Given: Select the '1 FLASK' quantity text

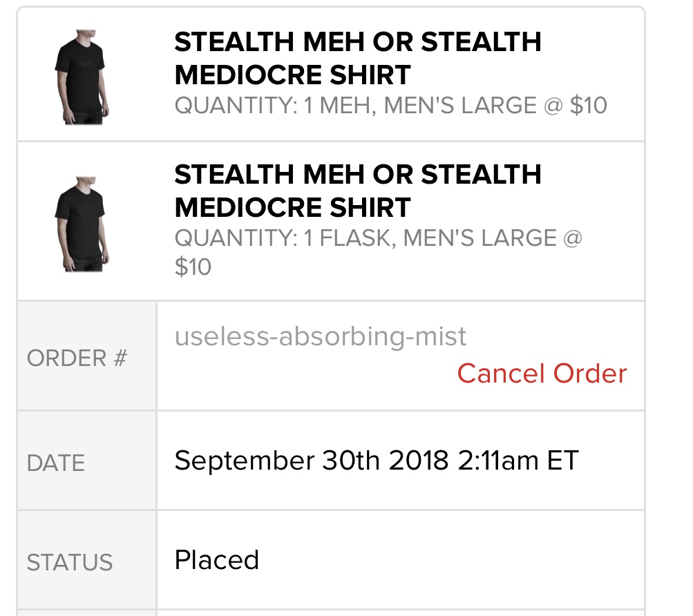Looking at the screenshot, I should pyautogui.click(x=348, y=238).
